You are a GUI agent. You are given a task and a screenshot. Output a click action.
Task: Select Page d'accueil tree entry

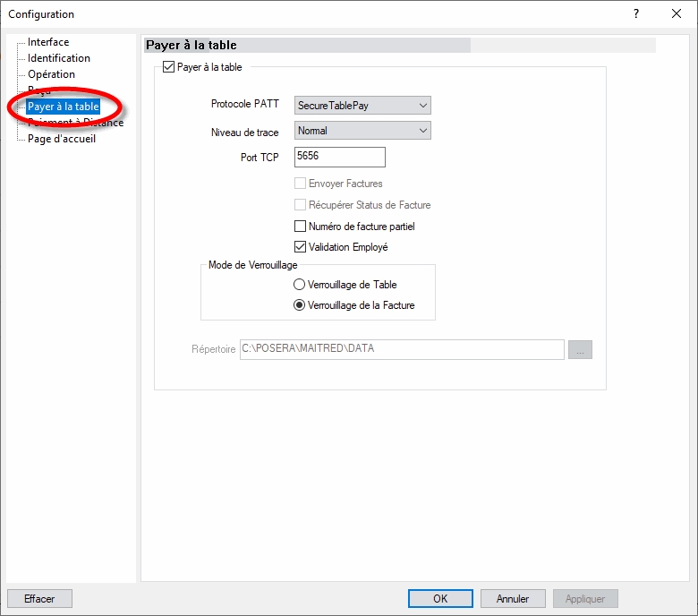pos(62,139)
